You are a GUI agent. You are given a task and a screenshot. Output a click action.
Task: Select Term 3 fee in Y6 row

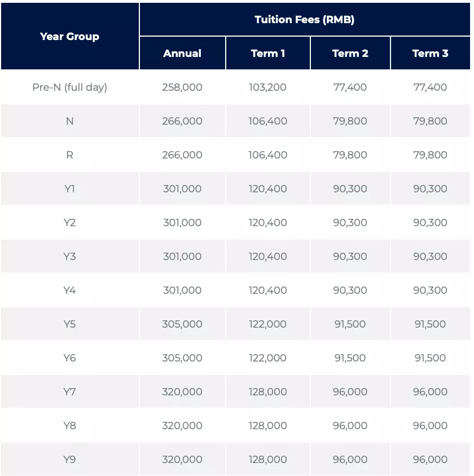(x=431, y=358)
